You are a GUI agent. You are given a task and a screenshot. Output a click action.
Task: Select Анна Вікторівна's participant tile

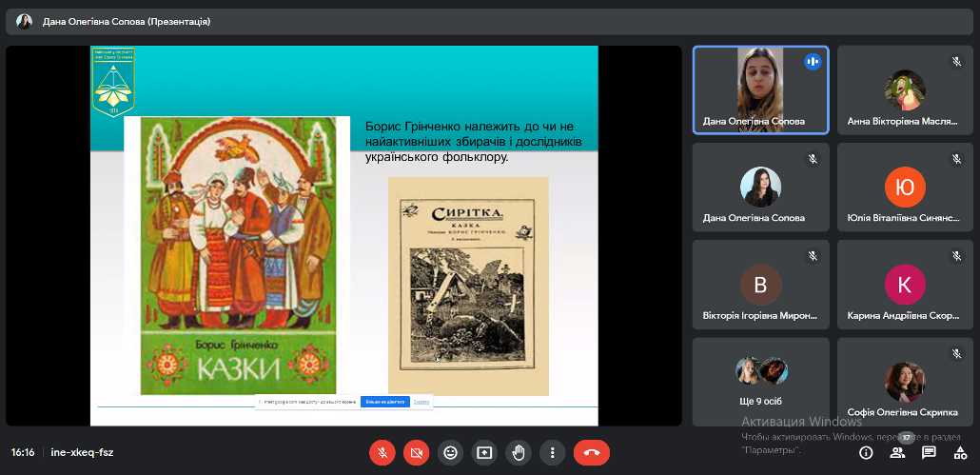905,90
